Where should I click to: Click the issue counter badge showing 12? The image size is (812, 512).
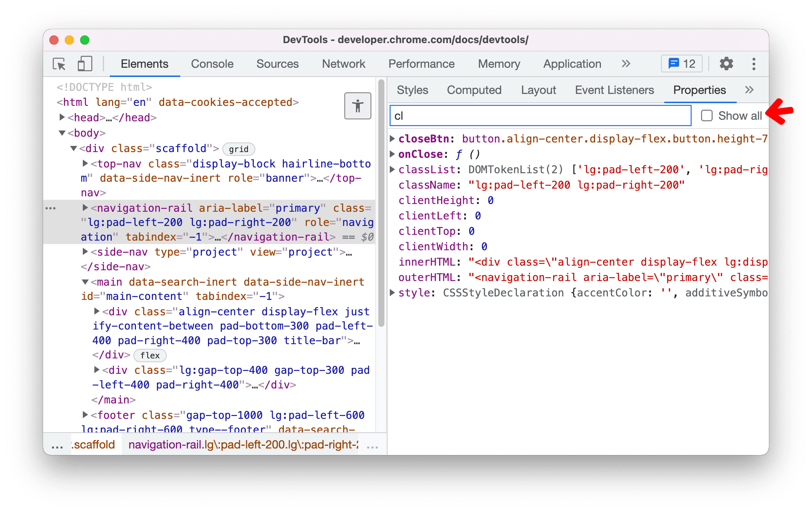pos(681,64)
